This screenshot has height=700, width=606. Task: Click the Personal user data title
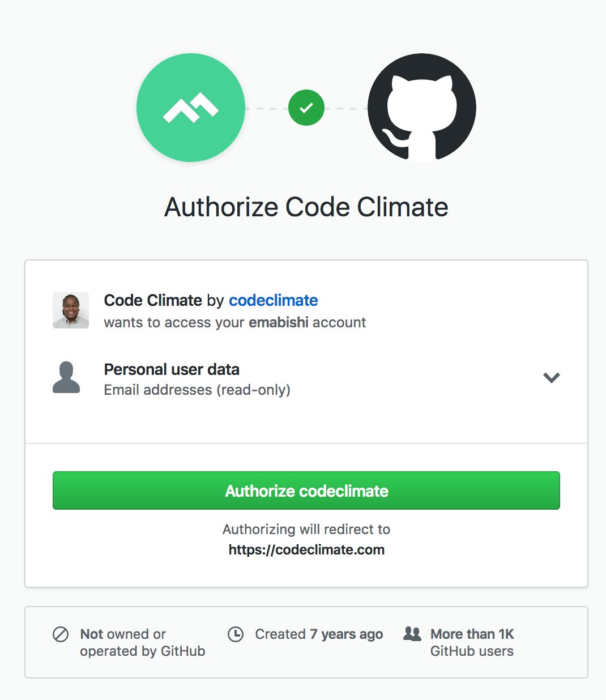point(172,369)
